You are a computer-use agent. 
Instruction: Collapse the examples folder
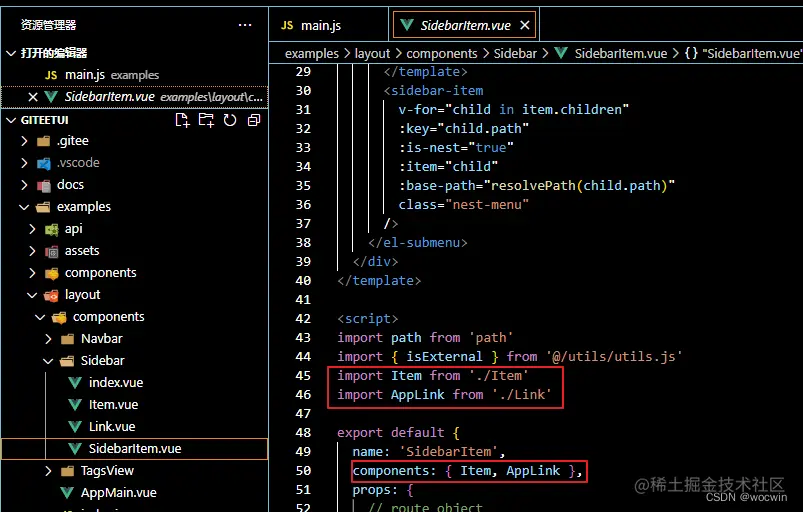coord(24,207)
